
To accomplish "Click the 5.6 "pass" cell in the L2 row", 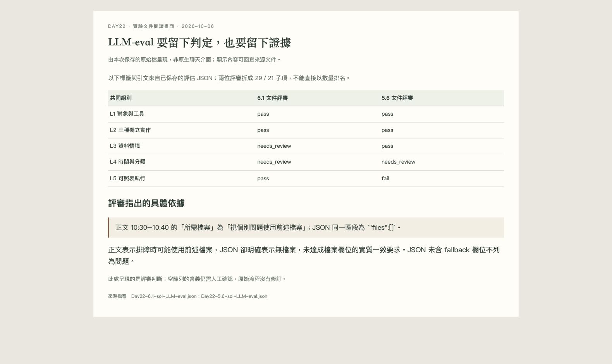I will pyautogui.click(x=387, y=130).
